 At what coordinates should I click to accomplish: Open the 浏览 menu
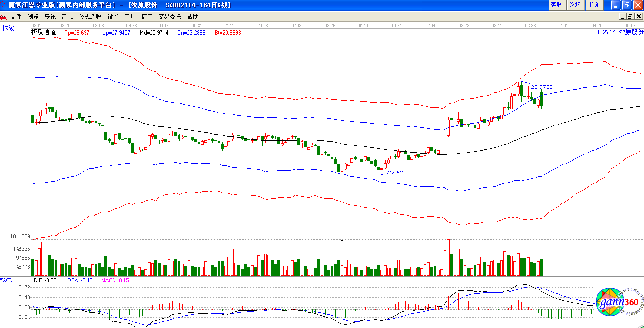(x=33, y=16)
